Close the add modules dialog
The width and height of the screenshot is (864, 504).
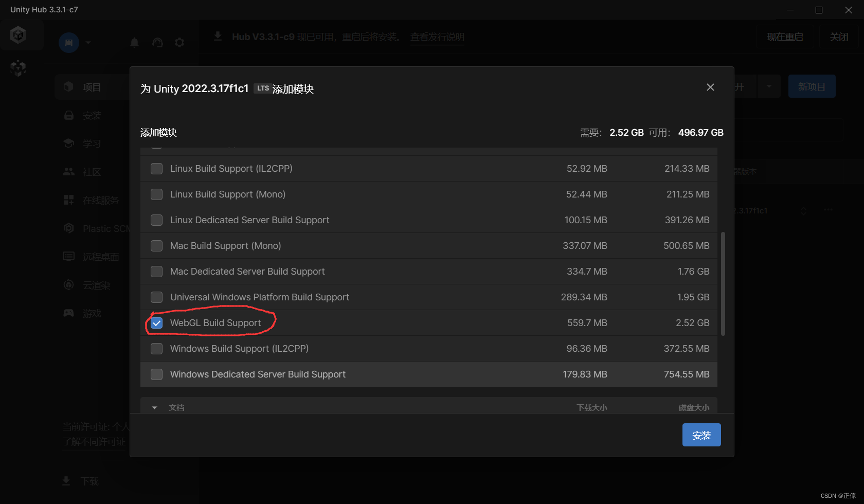click(710, 87)
